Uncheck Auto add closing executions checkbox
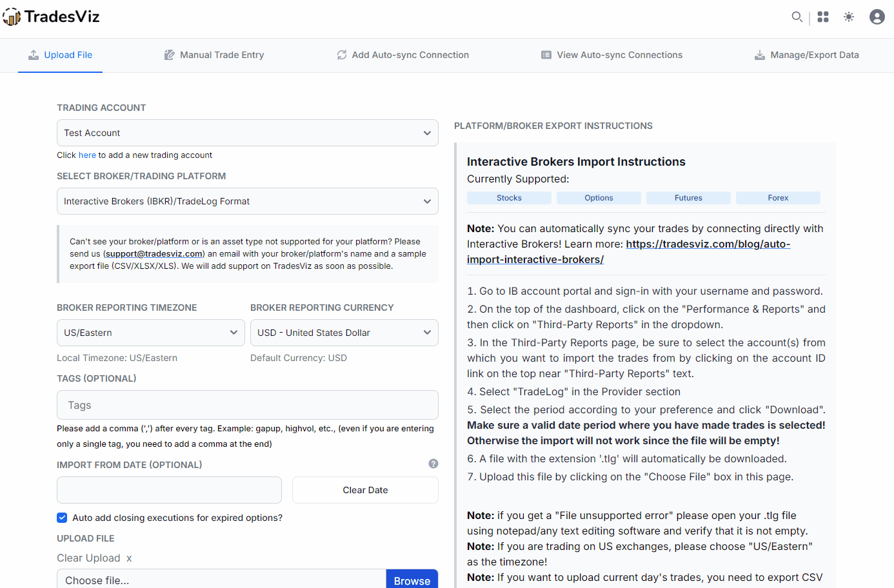Image resolution: width=894 pixels, height=588 pixels. tap(62, 518)
